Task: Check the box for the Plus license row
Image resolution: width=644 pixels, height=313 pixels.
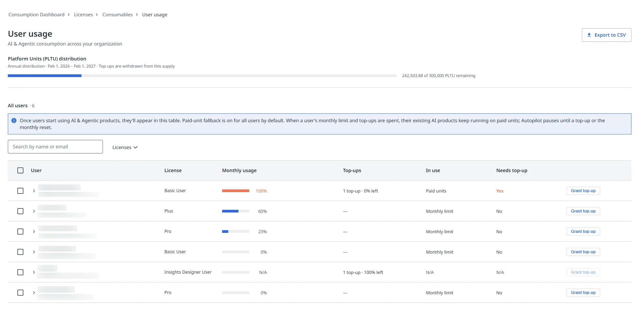Action: (x=20, y=211)
